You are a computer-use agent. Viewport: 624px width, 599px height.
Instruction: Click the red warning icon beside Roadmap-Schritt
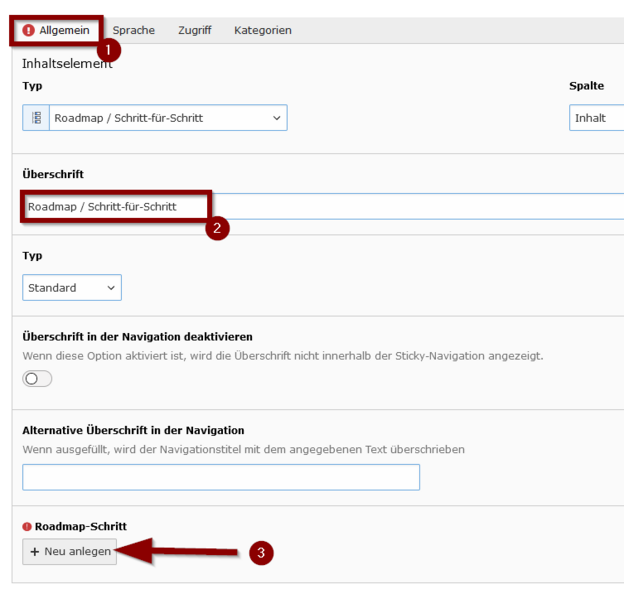pos(27,527)
